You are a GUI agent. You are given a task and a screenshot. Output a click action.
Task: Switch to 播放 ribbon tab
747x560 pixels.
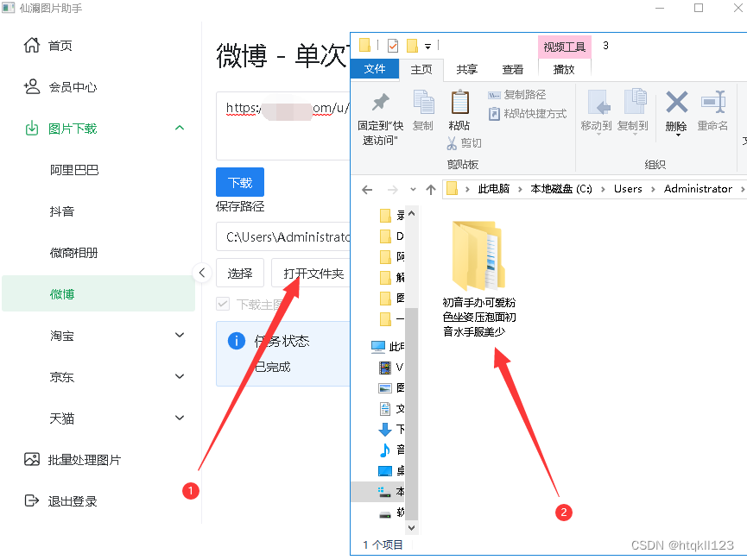(564, 70)
